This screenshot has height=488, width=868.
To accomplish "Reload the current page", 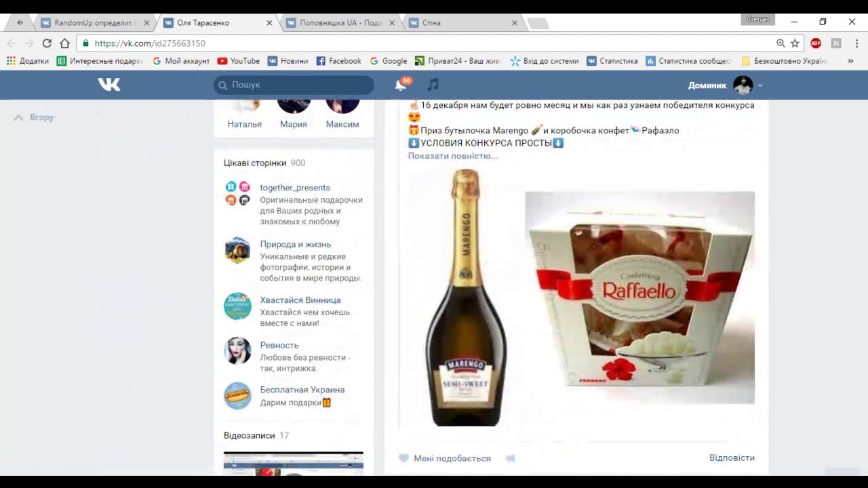I will pyautogui.click(x=47, y=43).
